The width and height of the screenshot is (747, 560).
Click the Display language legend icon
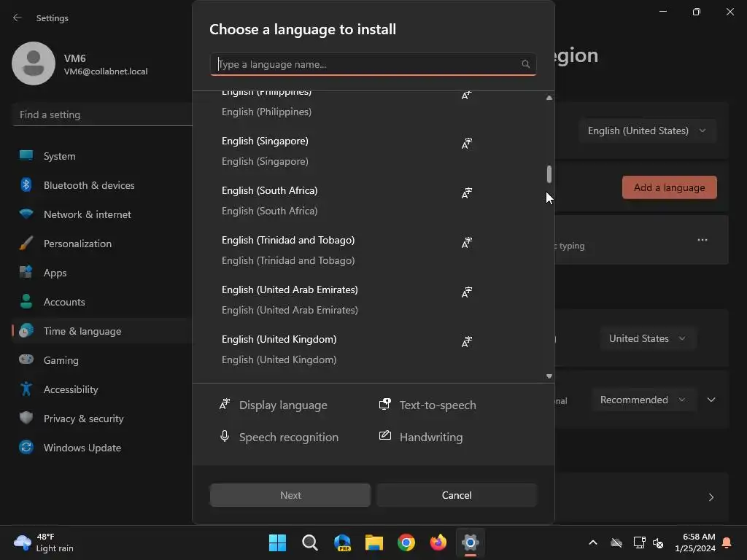pos(225,404)
